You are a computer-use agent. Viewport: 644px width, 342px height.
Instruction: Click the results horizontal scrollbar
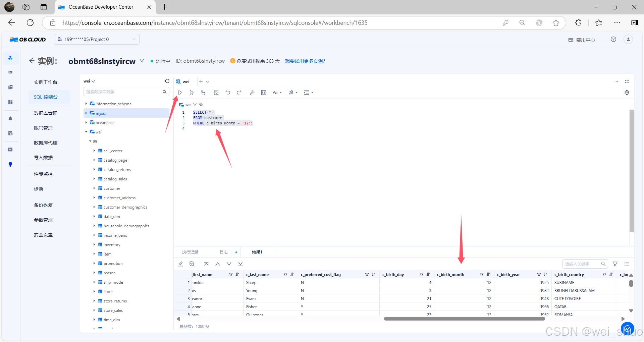[464, 319]
